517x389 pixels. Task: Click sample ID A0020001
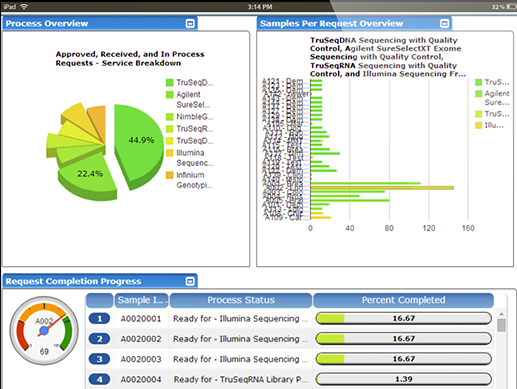point(141,319)
